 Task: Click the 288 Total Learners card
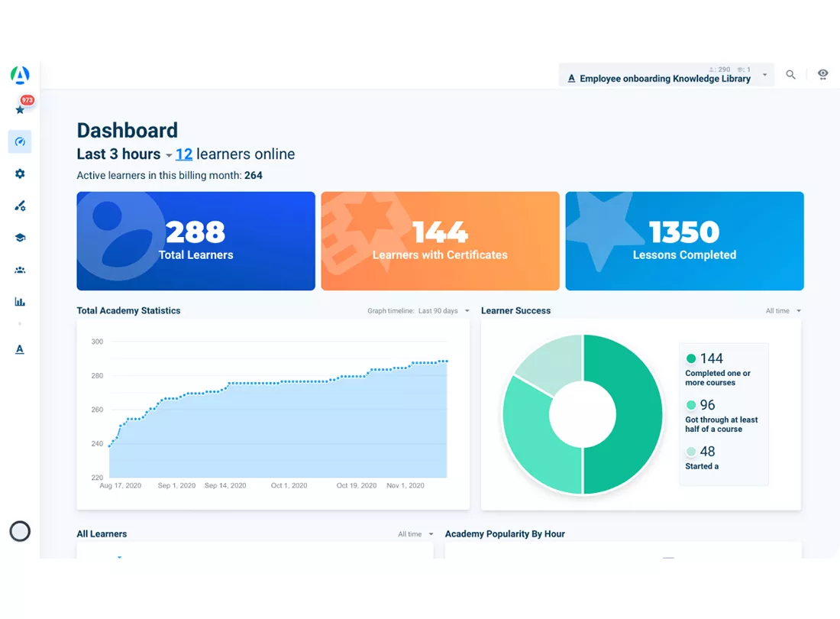(195, 241)
